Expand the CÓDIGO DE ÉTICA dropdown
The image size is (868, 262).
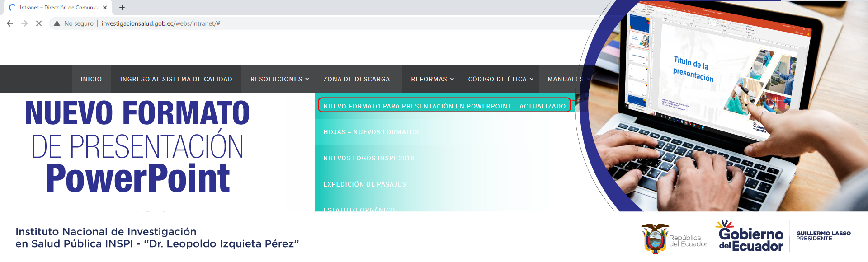tap(501, 79)
